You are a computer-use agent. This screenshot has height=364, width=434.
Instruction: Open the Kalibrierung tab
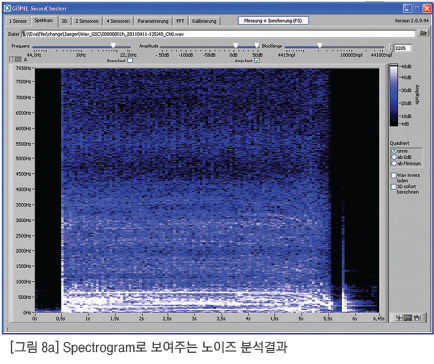(x=204, y=21)
